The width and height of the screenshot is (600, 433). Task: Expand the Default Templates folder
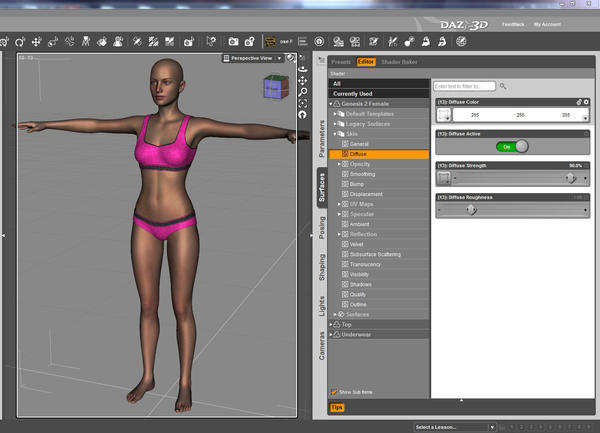[x=335, y=114]
